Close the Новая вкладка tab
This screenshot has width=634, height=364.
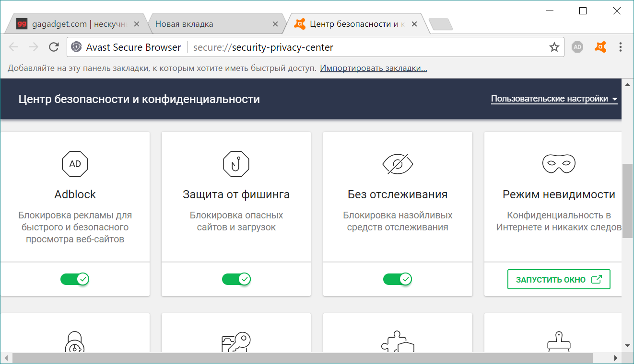[x=275, y=24]
